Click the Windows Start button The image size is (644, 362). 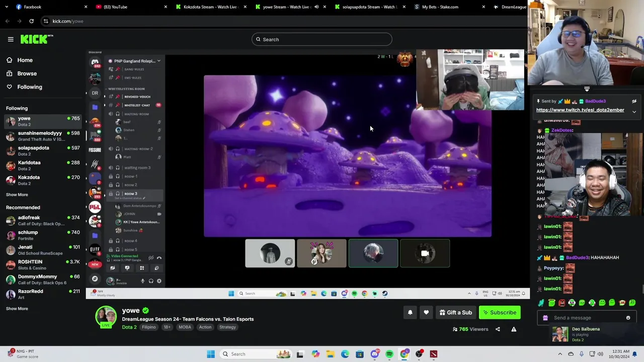click(x=211, y=354)
